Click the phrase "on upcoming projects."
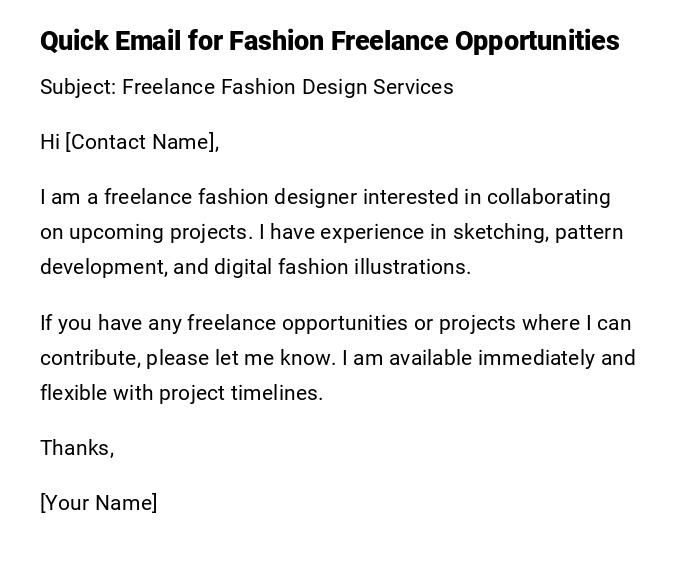Screen dimensions: 700x566 pos(146,232)
